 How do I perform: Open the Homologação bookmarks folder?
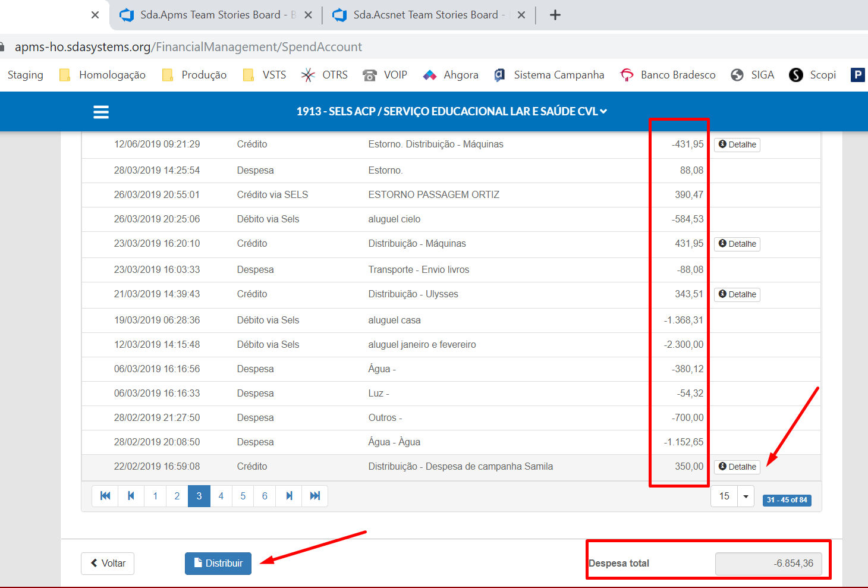click(103, 75)
